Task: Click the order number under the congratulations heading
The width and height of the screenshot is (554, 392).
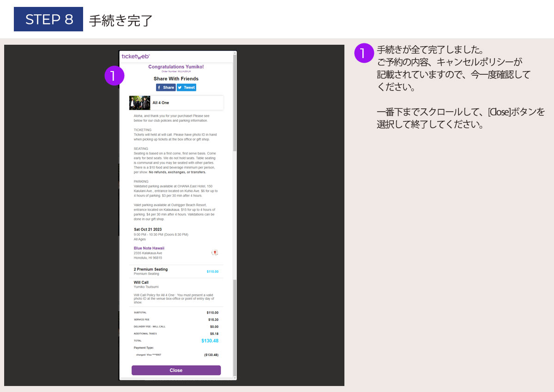Action: (x=176, y=71)
